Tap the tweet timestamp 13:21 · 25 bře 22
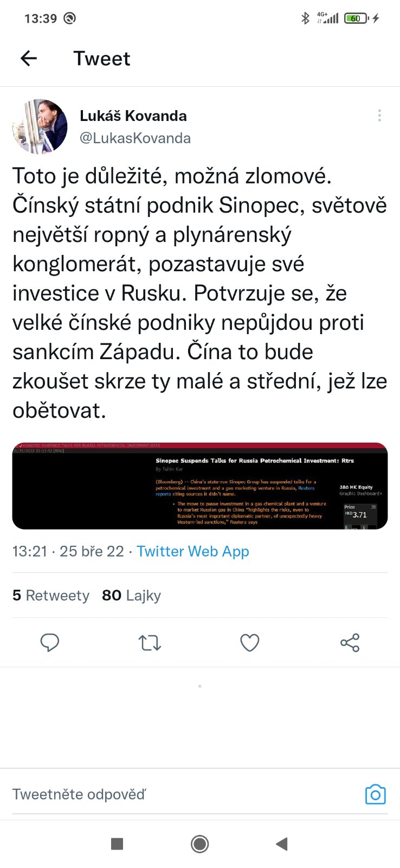The height and width of the screenshot is (868, 400). click(68, 551)
